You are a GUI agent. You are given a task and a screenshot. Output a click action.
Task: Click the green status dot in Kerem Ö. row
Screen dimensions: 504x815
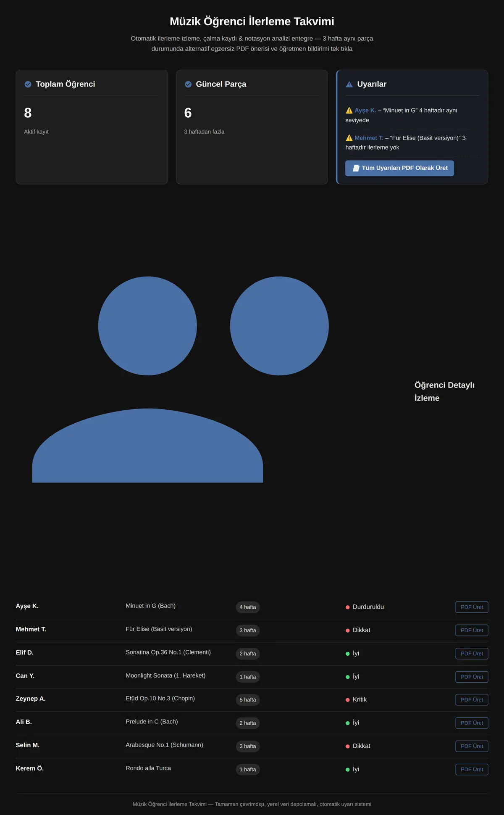pos(348,770)
